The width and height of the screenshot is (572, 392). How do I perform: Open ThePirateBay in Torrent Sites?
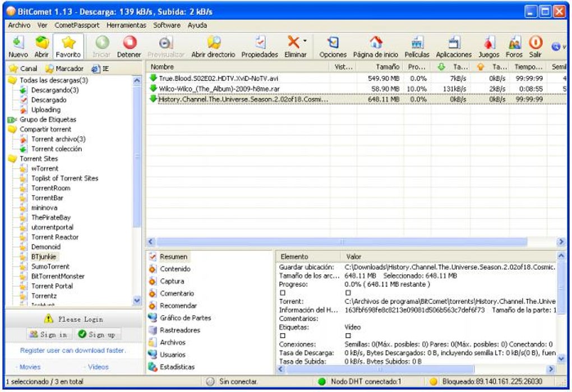coord(51,218)
